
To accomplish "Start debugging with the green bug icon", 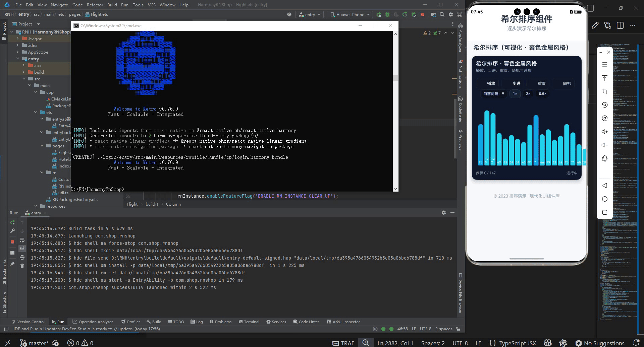I will coord(387,14).
